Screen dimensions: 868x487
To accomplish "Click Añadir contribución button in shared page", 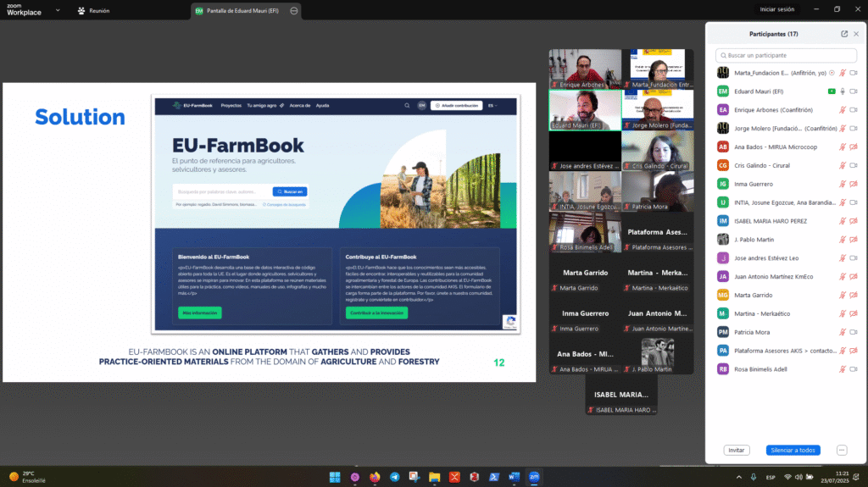I will 457,105.
